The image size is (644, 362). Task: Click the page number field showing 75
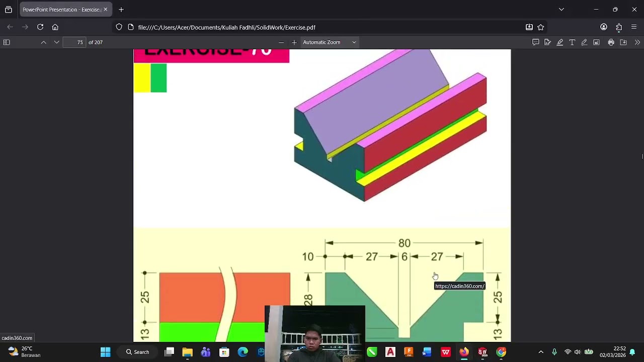74,42
